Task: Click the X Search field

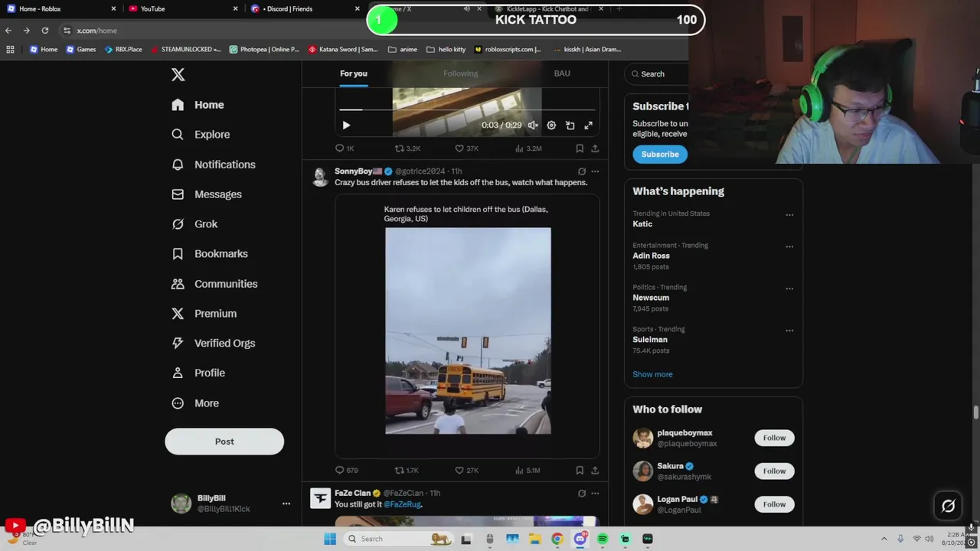Action: coord(657,74)
